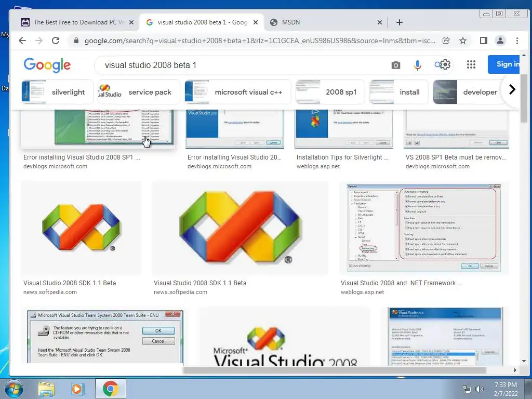The height and width of the screenshot is (399, 532).
Task: Open the Chrome profile avatar
Action: point(500,41)
